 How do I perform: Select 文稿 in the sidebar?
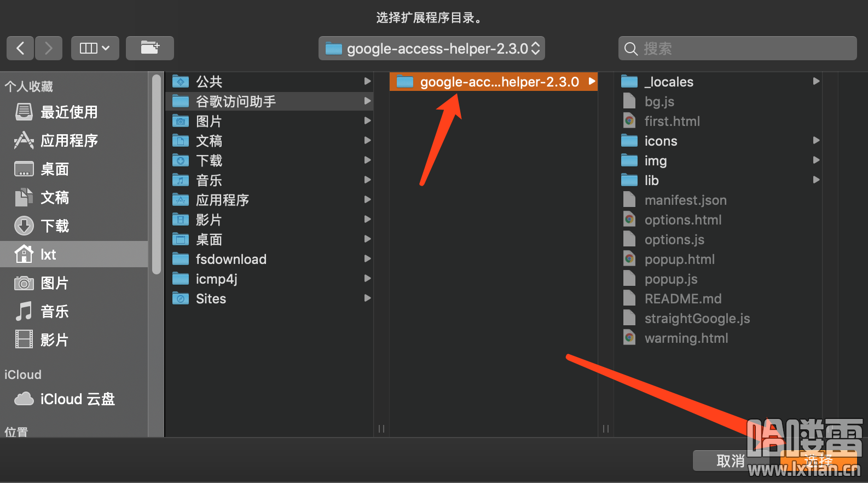(x=74, y=198)
